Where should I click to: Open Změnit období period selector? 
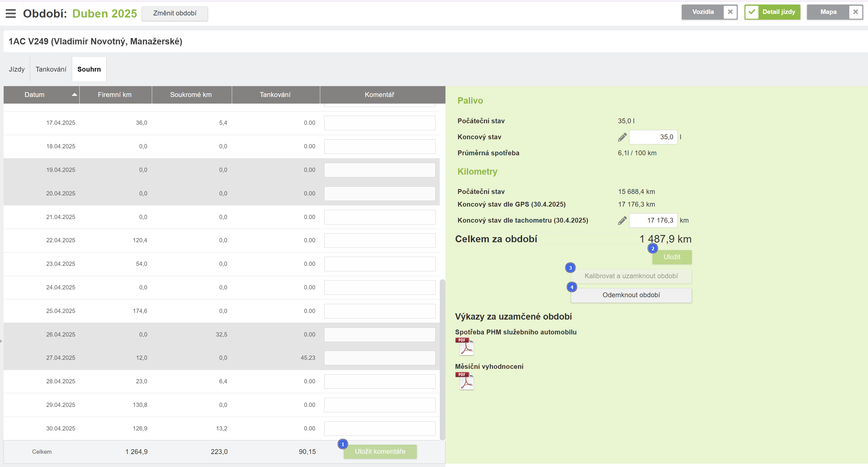174,13
